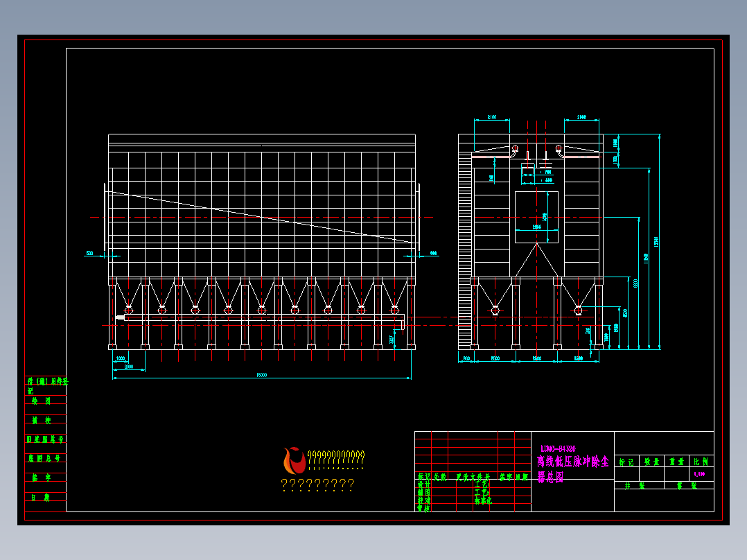Select the 底图总号 label in the left strip
747x560 pixels.
pos(44,458)
